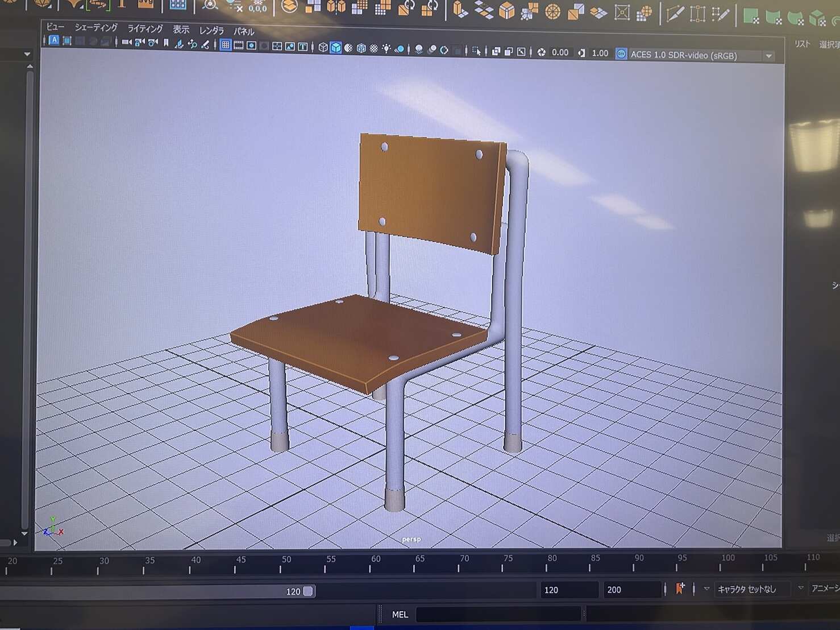Image resolution: width=840 pixels, height=630 pixels.
Task: Toggle Screen Space Ambient Occlusion icon
Action: click(x=419, y=49)
